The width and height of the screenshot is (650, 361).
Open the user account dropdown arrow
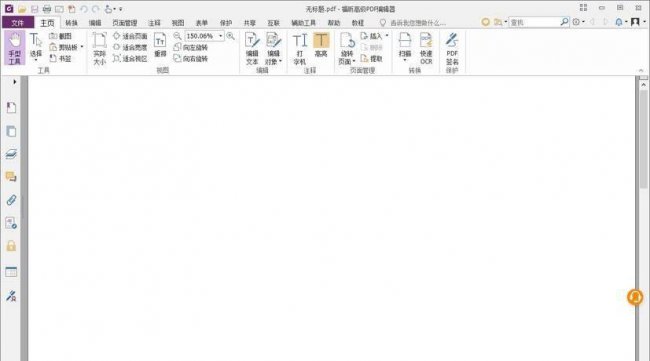click(x=644, y=22)
